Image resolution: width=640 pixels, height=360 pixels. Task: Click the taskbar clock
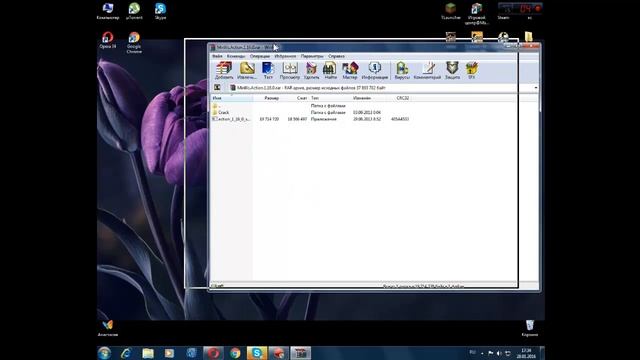coord(526,353)
